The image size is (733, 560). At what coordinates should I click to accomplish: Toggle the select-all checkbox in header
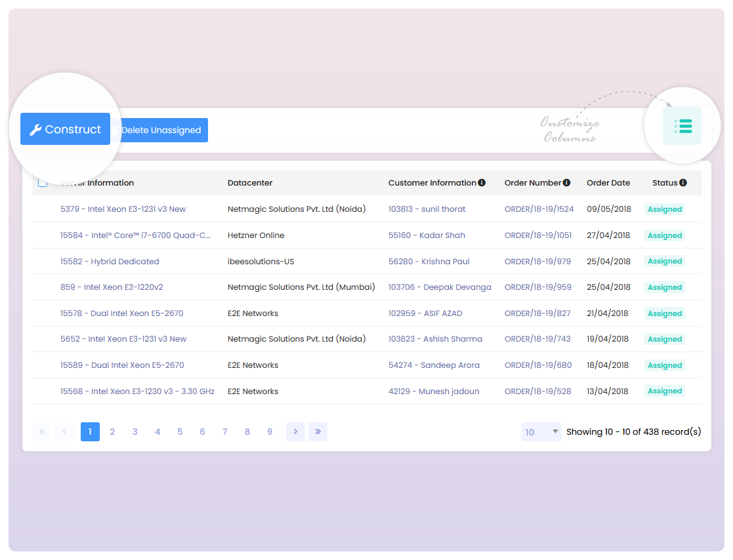pyautogui.click(x=43, y=183)
